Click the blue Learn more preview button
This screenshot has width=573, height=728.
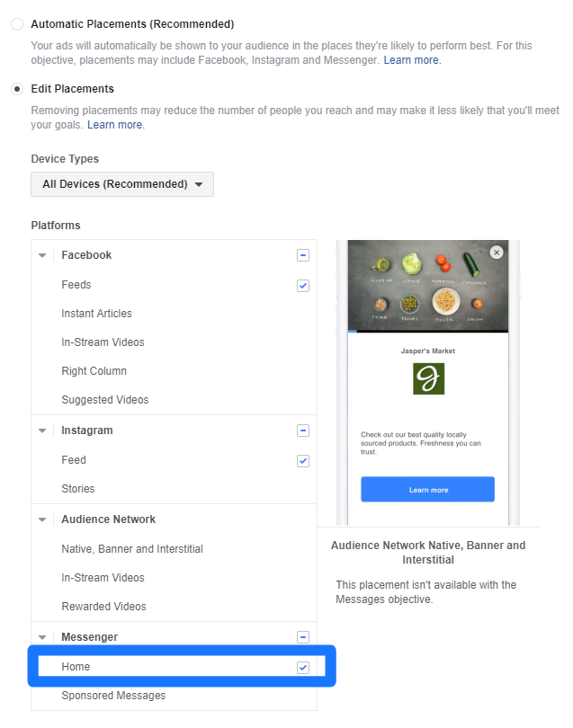427,489
